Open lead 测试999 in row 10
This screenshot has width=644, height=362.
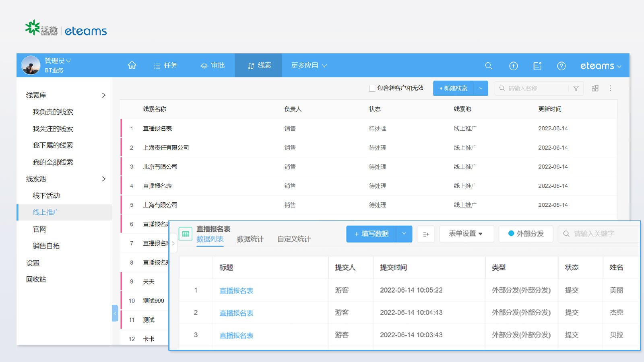154,300
